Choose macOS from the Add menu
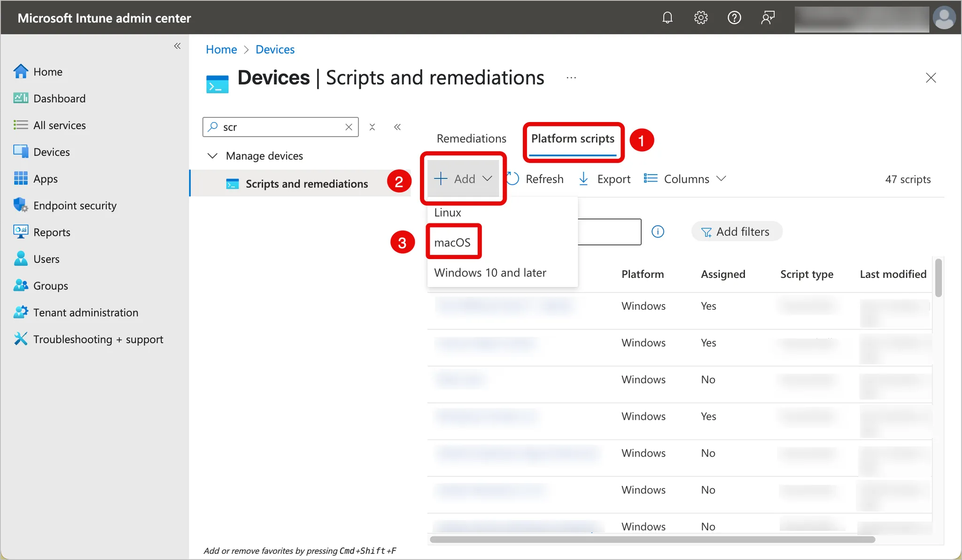This screenshot has height=560, width=962. click(452, 242)
